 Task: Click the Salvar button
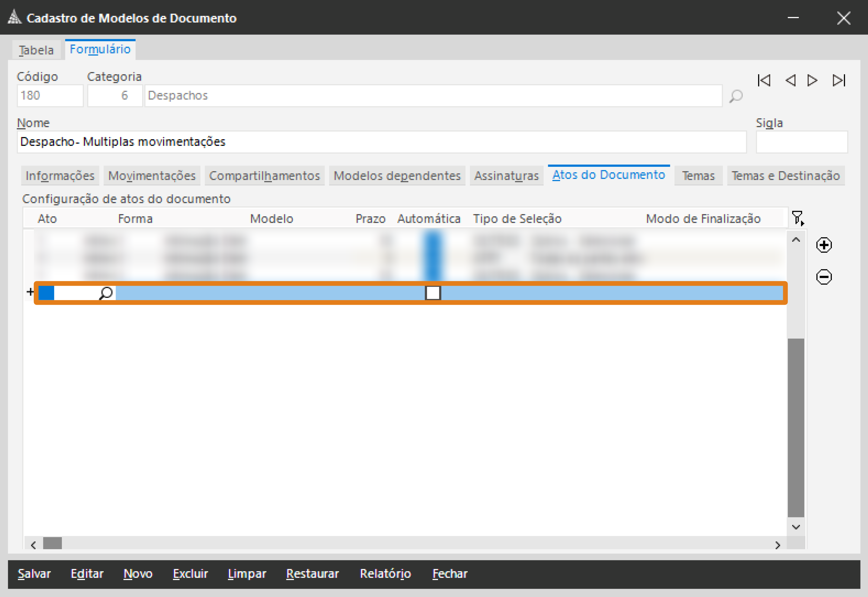coord(34,573)
